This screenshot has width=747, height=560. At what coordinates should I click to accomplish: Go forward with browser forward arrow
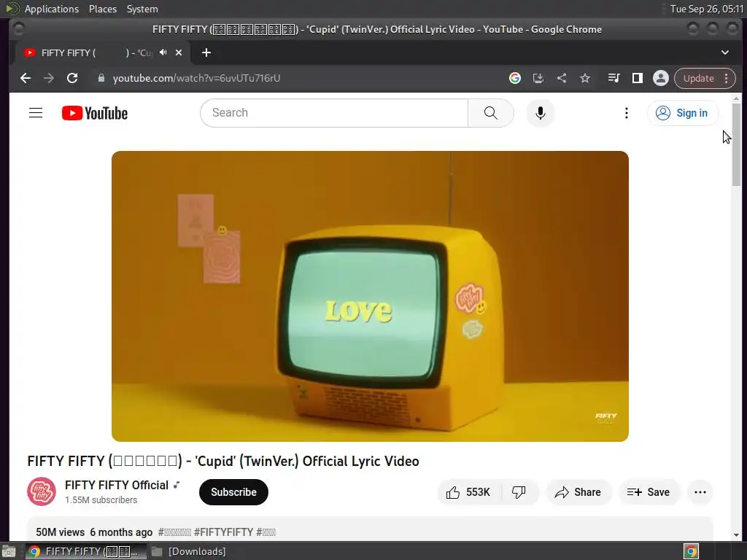[49, 78]
